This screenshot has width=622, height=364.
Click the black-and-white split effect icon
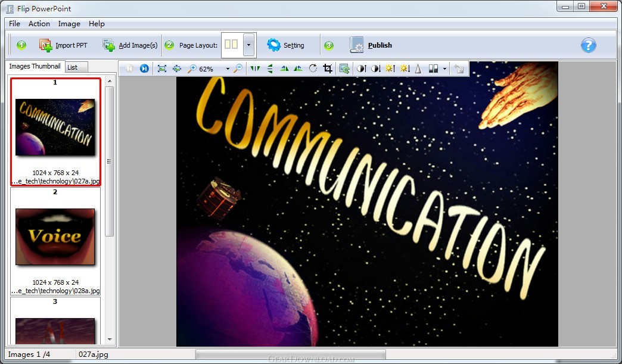[x=433, y=69]
